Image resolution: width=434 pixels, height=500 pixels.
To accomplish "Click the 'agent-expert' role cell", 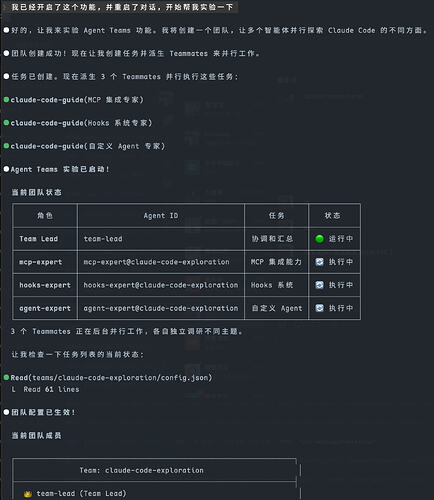I will tap(45, 308).
